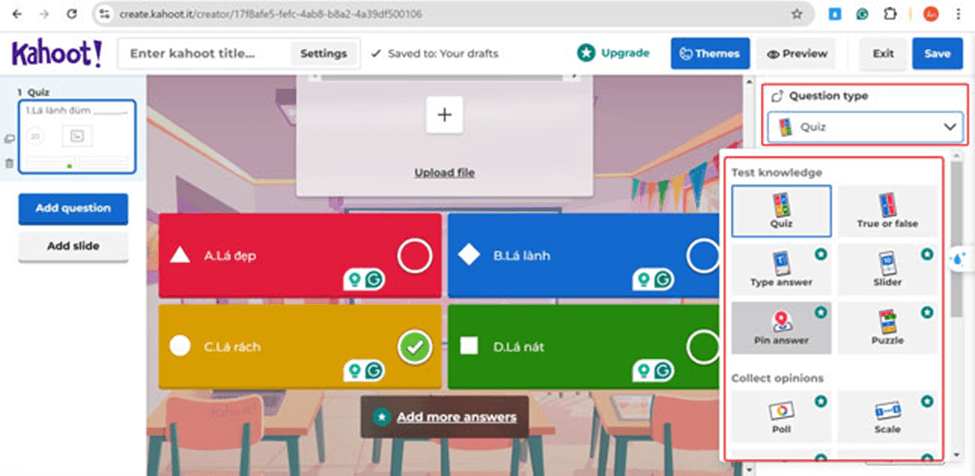The height and width of the screenshot is (476, 975).
Task: Reload the page
Action: [x=72, y=14]
